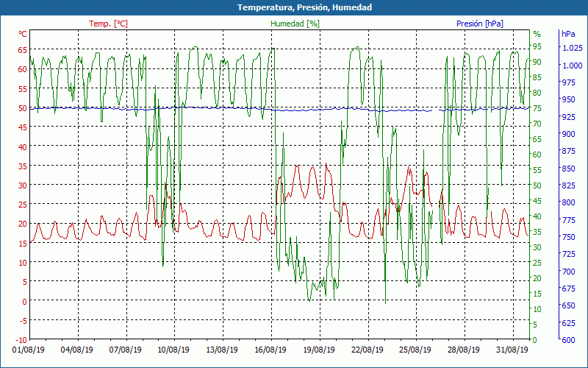Image resolution: width=588 pixels, height=368 pixels.
Task: Click the 600 value on pressure axis
Action: 568,340
